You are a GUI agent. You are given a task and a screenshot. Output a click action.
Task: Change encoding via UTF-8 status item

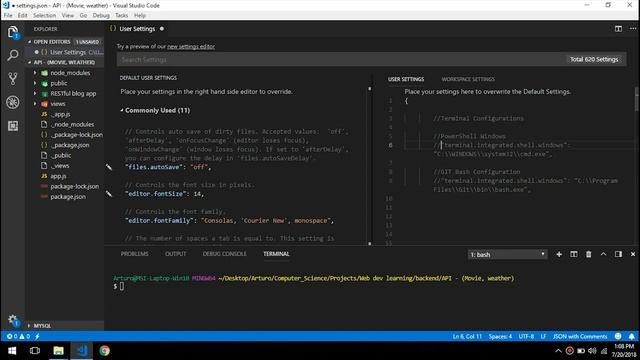pyautogui.click(x=526, y=336)
